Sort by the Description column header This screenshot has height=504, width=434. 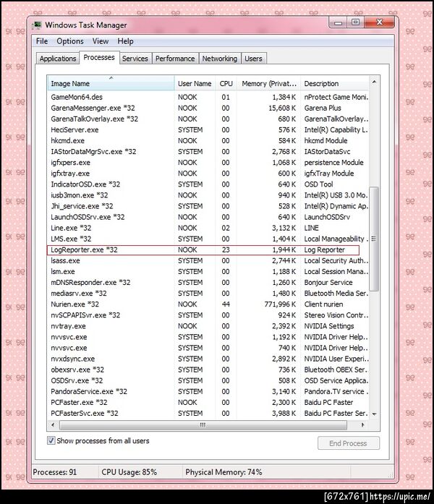pos(334,84)
